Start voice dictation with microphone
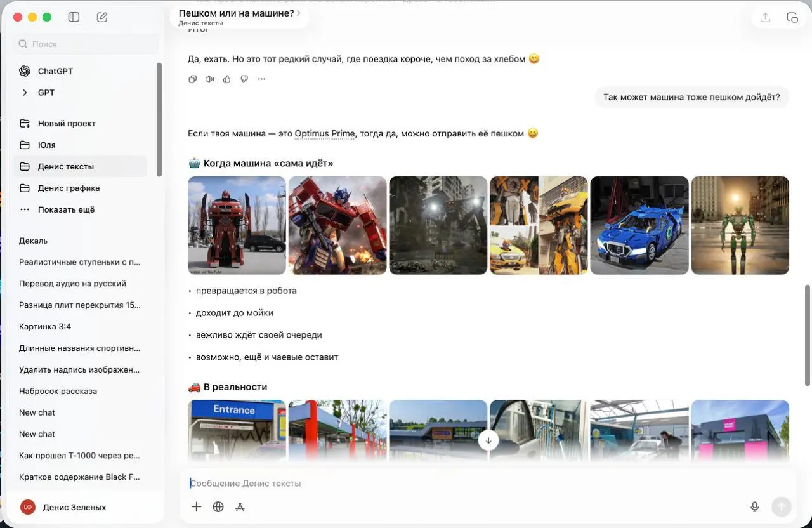Image resolution: width=812 pixels, height=528 pixels. [755, 506]
